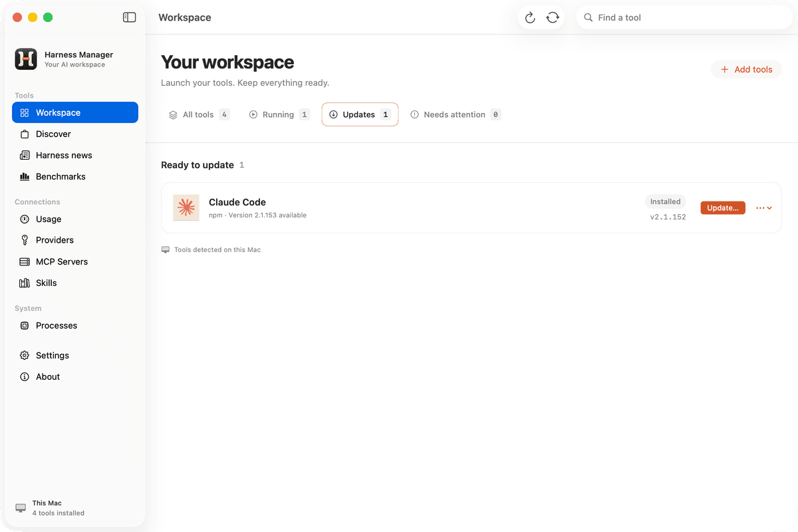Open Usage in the sidebar
This screenshot has width=798, height=532.
pos(75,219)
